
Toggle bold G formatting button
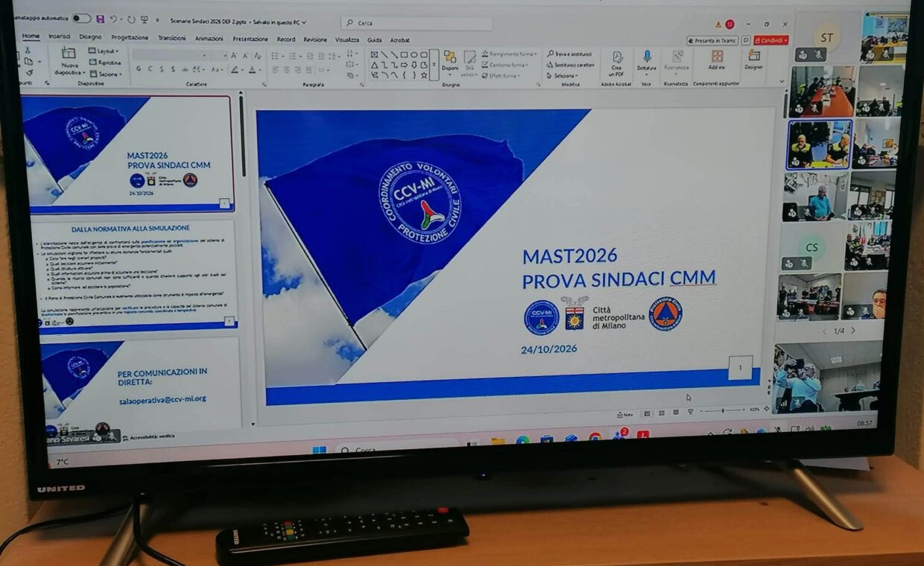(139, 69)
